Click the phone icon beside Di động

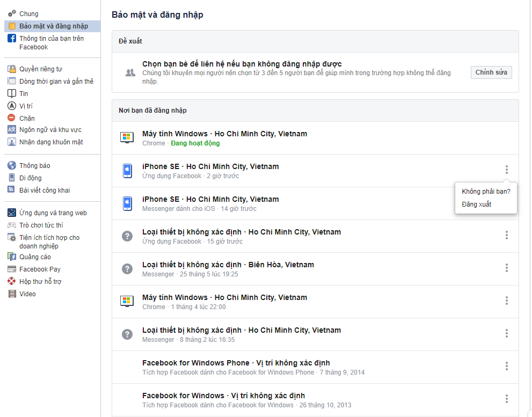(x=12, y=178)
